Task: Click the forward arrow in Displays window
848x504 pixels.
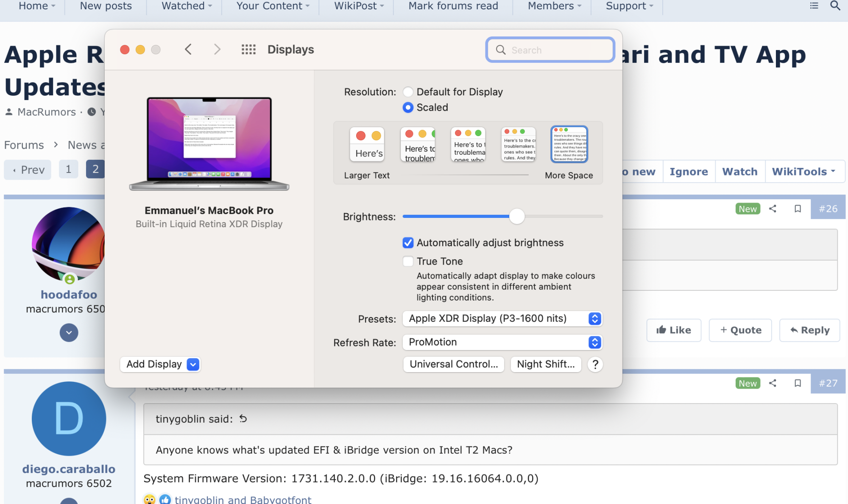Action: [217, 50]
